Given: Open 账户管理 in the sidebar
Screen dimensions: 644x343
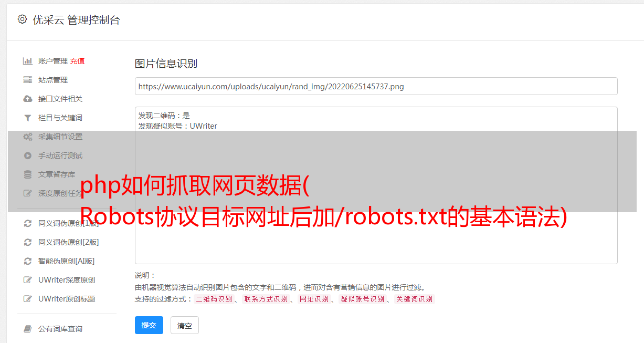Looking at the screenshot, I should [53, 61].
